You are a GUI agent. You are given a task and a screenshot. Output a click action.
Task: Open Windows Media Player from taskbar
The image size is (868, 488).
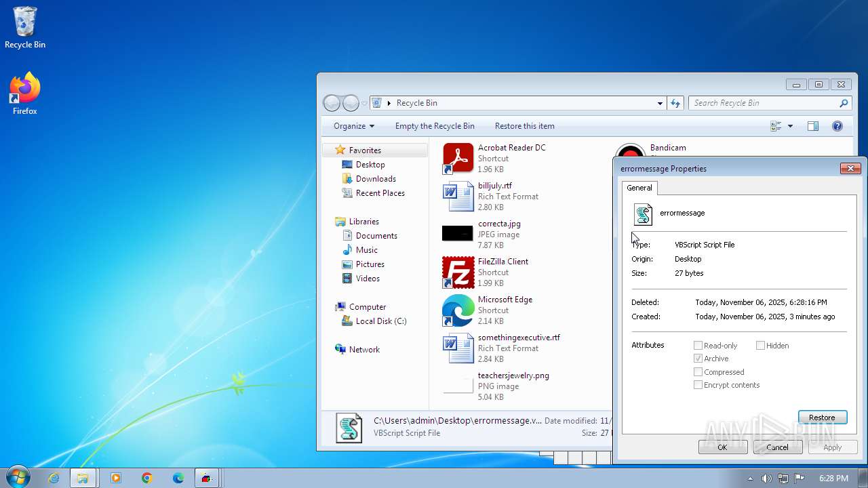[x=115, y=478]
